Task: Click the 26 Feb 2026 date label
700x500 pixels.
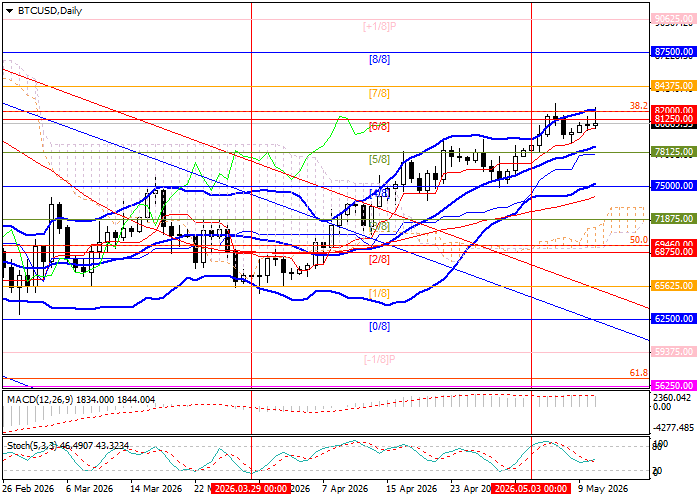Action: point(28,488)
